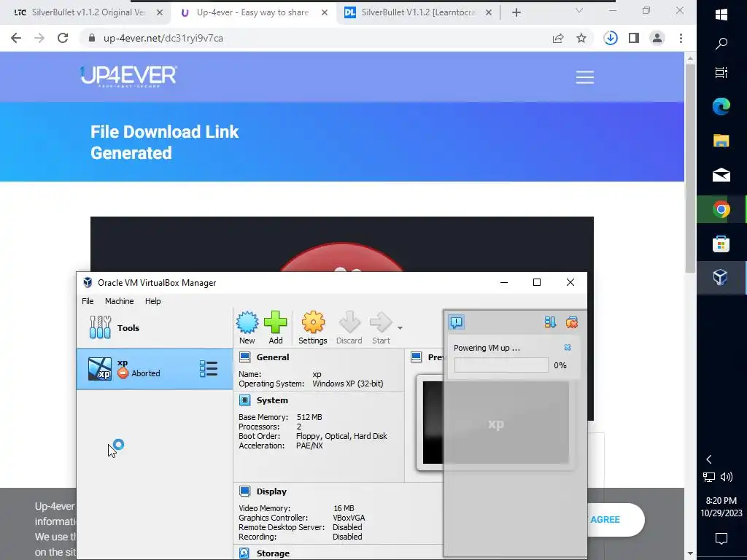Open the Machine menu in VirtualBox

pyautogui.click(x=119, y=301)
